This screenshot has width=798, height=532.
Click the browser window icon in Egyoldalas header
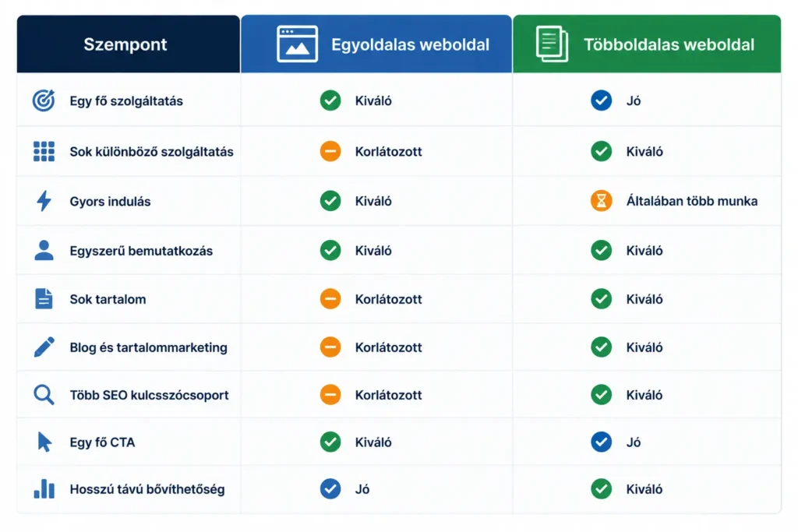point(297,44)
